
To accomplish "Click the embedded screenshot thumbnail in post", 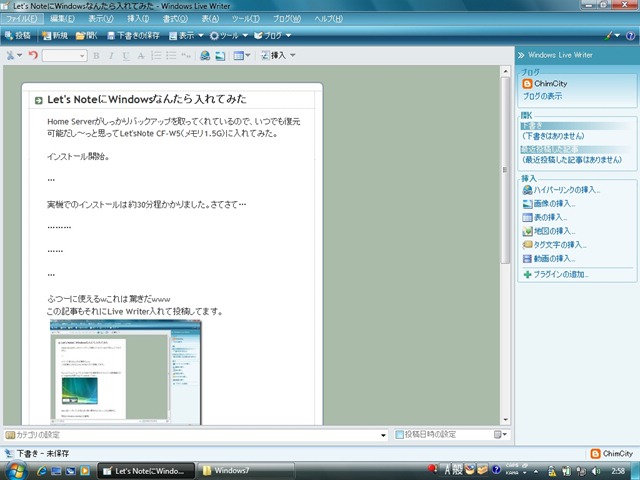I will 126,372.
